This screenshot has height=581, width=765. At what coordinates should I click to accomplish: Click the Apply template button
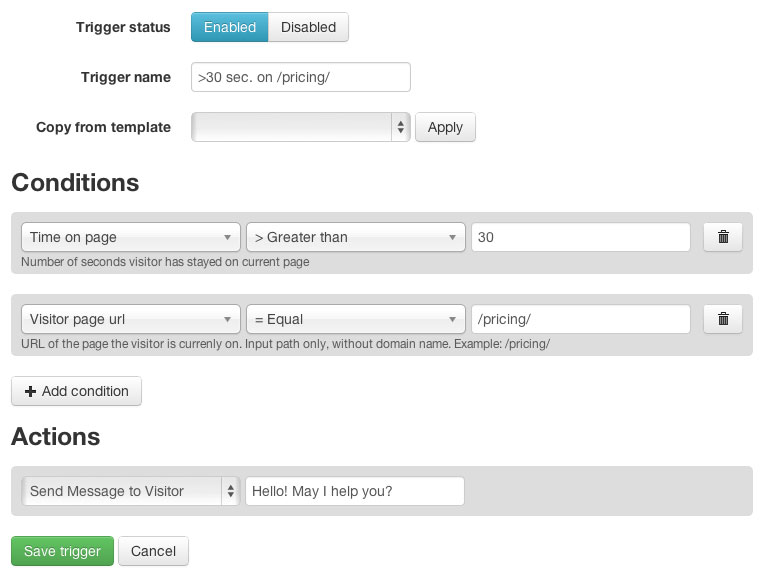(x=445, y=127)
